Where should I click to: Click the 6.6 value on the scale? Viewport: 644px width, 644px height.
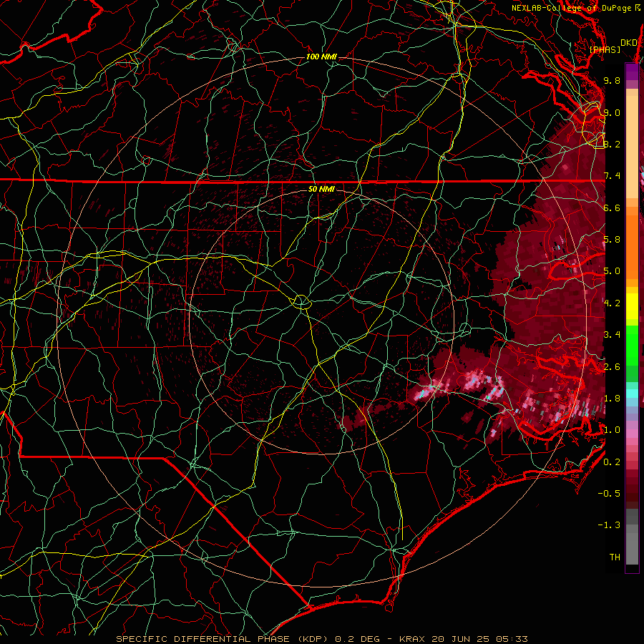coord(612,208)
